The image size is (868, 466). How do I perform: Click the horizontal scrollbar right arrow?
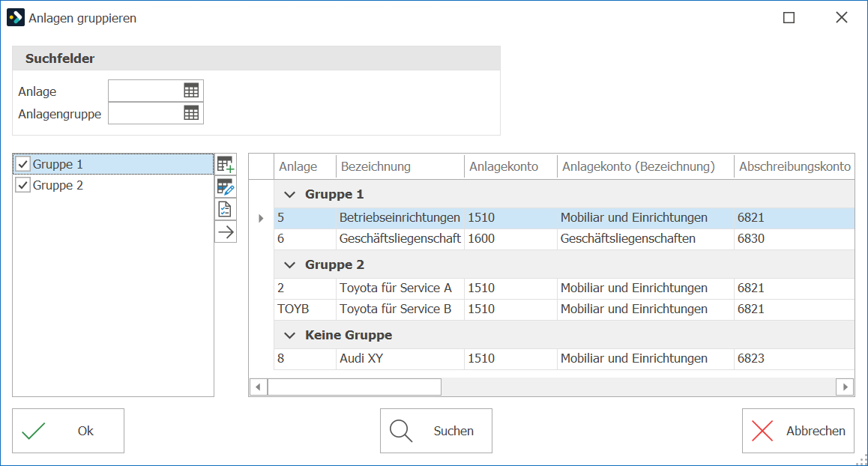[845, 387]
